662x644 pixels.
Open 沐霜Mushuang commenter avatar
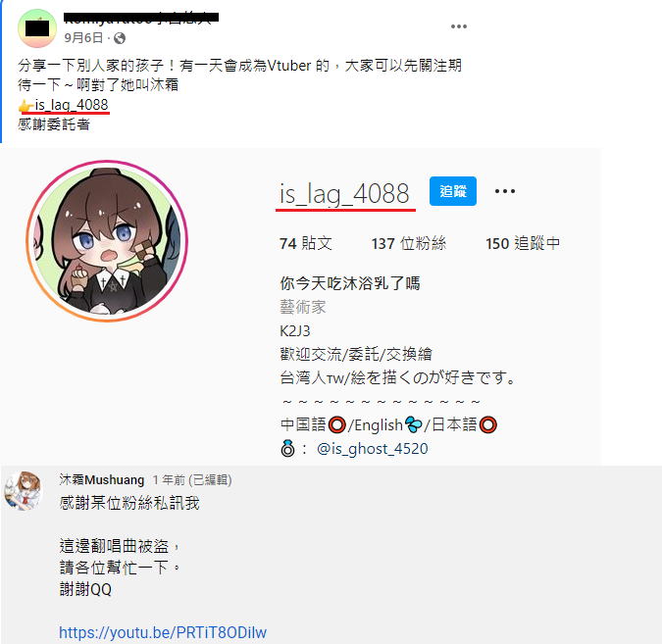24,491
